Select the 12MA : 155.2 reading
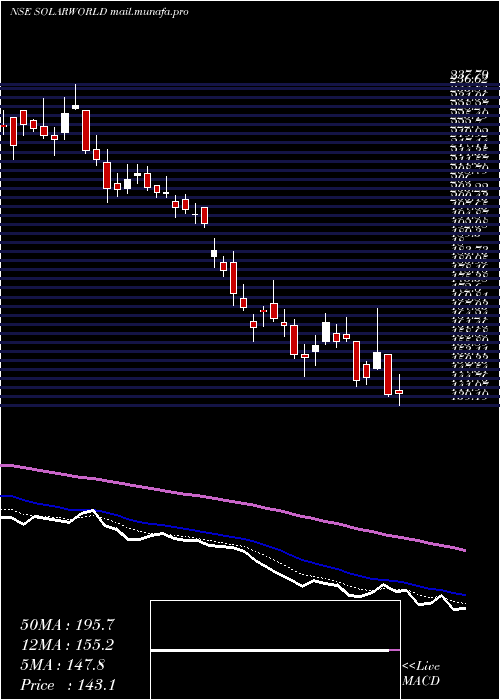The height and width of the screenshot is (700, 500). coord(67,645)
